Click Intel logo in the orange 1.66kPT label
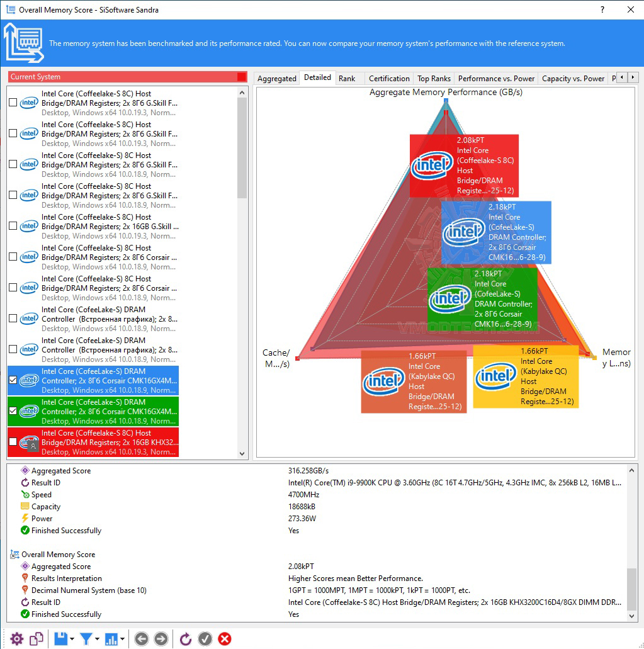The image size is (644, 649). (384, 381)
